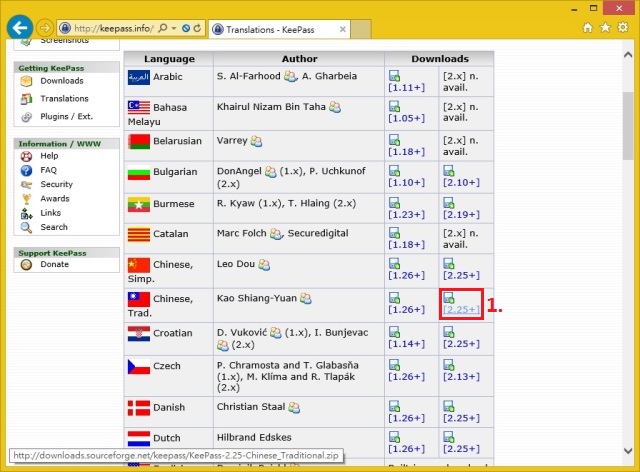Click the Belarusian 1.18+ download icon
640x472 pixels.
(x=394, y=140)
